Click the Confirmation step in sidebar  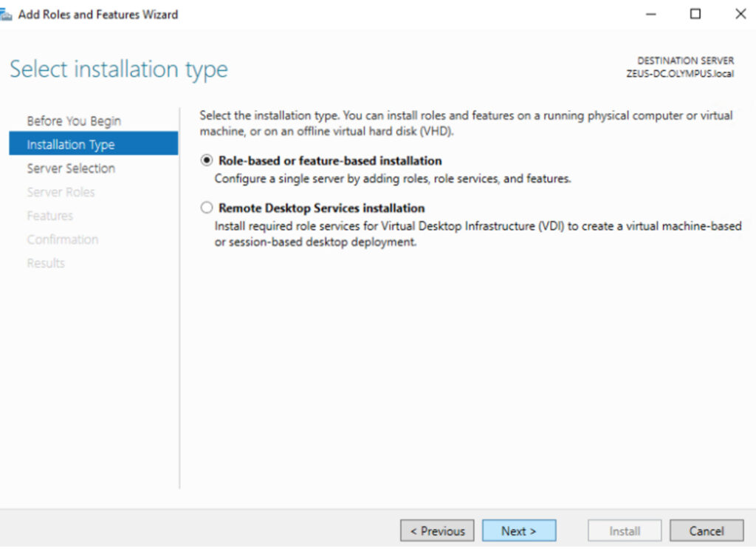coord(62,239)
